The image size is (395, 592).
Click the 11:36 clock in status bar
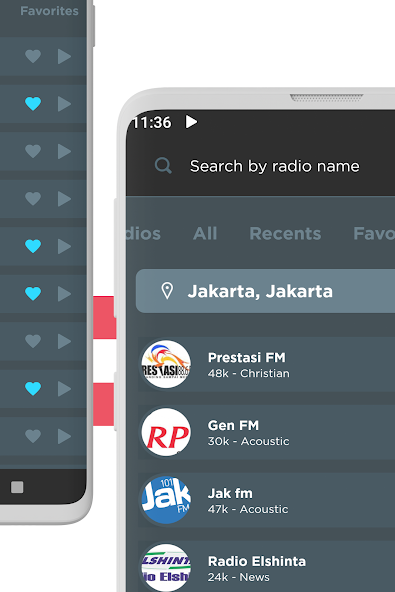tap(152, 122)
